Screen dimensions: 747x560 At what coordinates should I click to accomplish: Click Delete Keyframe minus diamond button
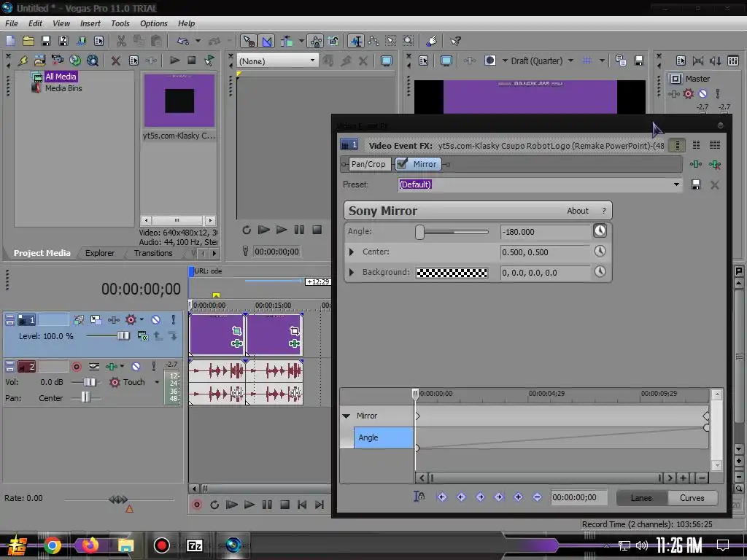(x=537, y=497)
